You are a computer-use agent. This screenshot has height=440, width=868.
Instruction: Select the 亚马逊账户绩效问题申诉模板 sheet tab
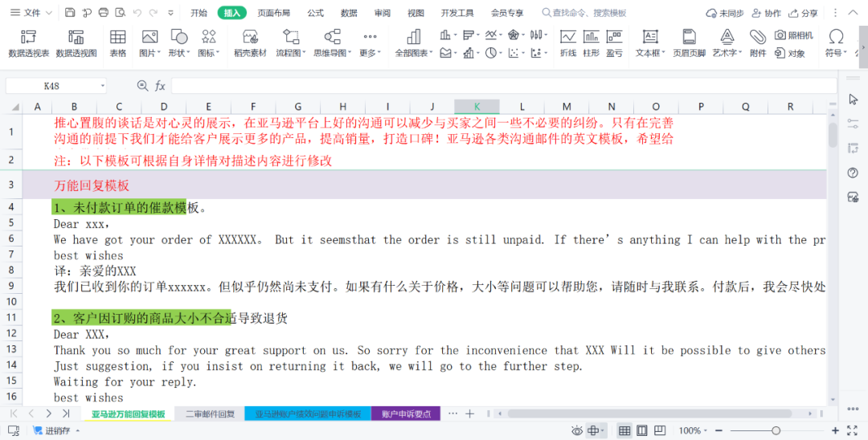coord(308,414)
